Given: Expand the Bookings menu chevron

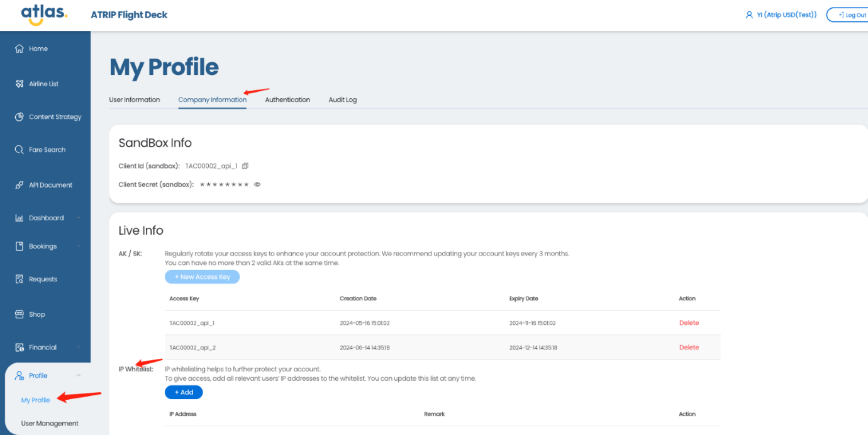Looking at the screenshot, I should click(x=79, y=246).
